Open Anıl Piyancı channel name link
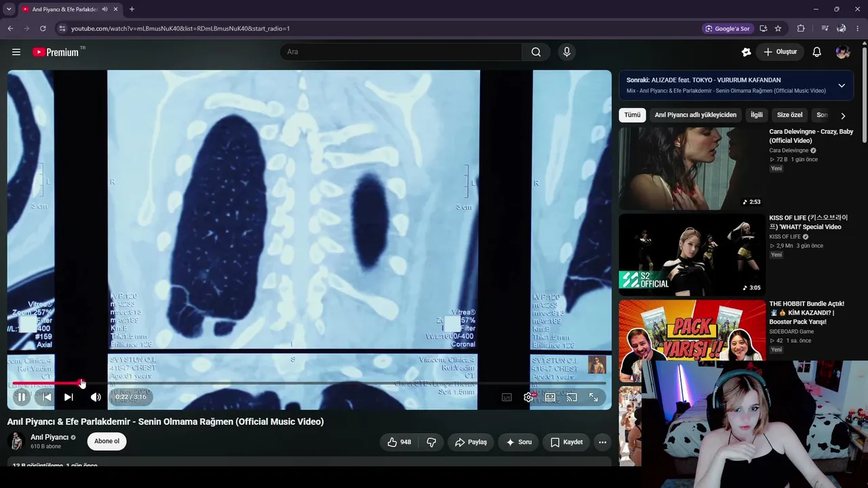 tap(50, 437)
